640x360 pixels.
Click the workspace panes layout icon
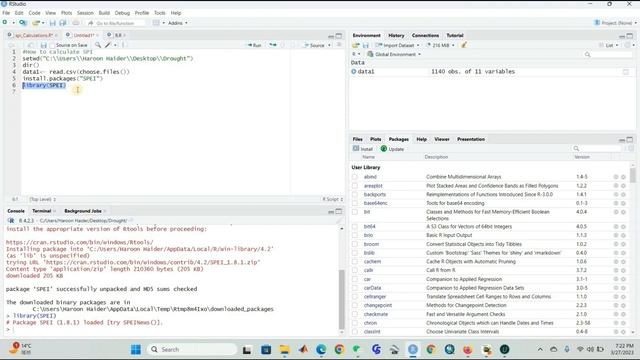click(x=156, y=23)
